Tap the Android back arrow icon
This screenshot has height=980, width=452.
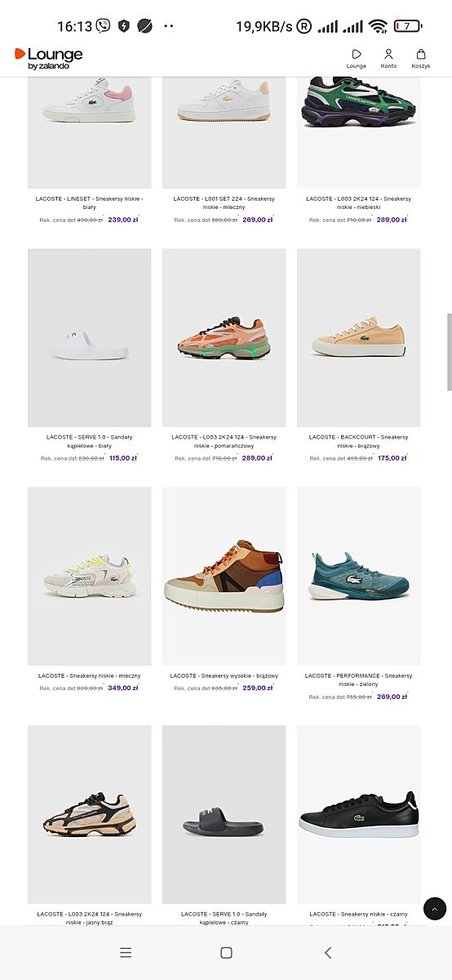(328, 952)
